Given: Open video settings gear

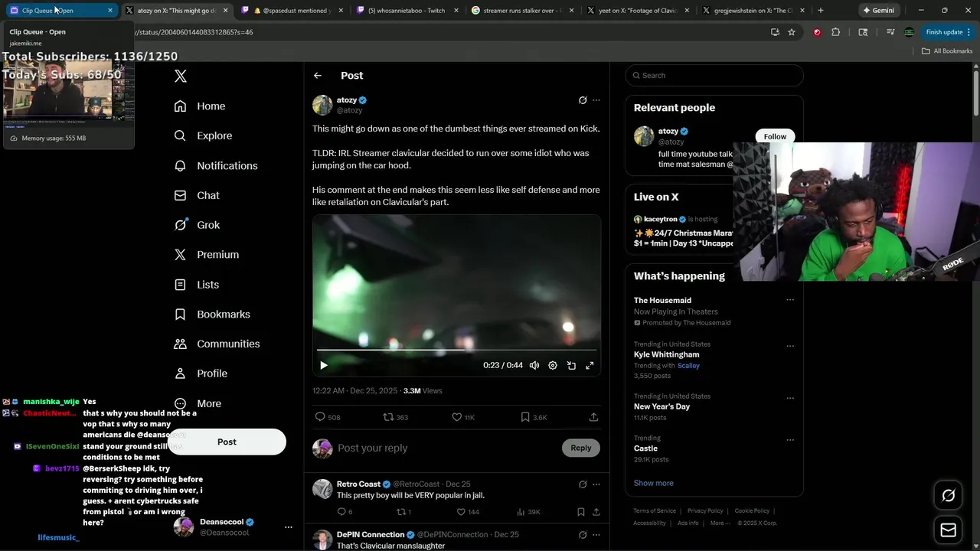Looking at the screenshot, I should [553, 366].
